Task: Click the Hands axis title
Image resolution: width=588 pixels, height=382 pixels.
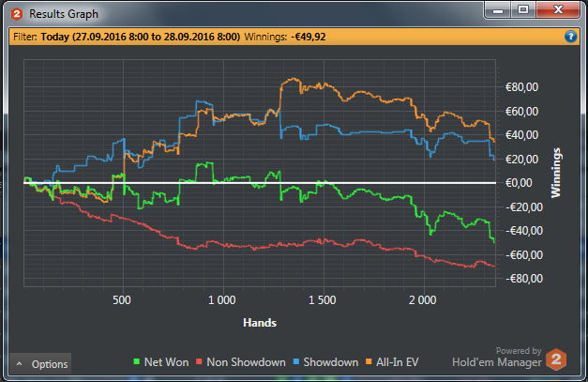Action: (x=260, y=323)
